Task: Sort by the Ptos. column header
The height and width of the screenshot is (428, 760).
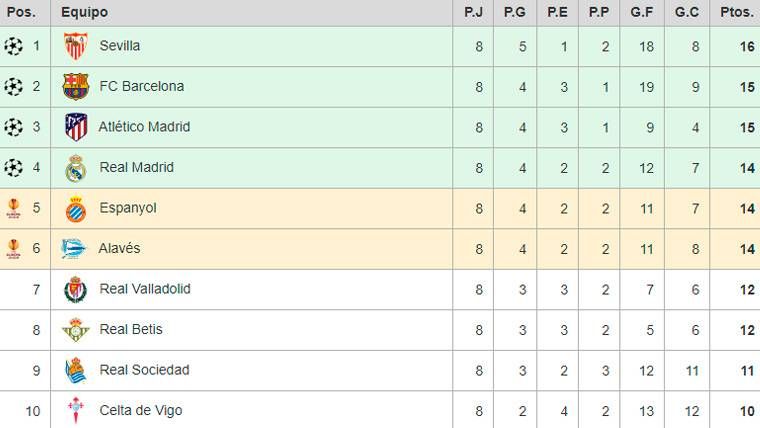Action: tap(736, 12)
